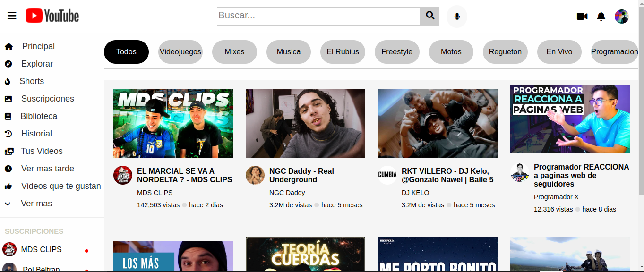Click title EL MARCIAL SE VA A NORDELTA
This screenshot has width=644, height=272.
click(x=185, y=175)
